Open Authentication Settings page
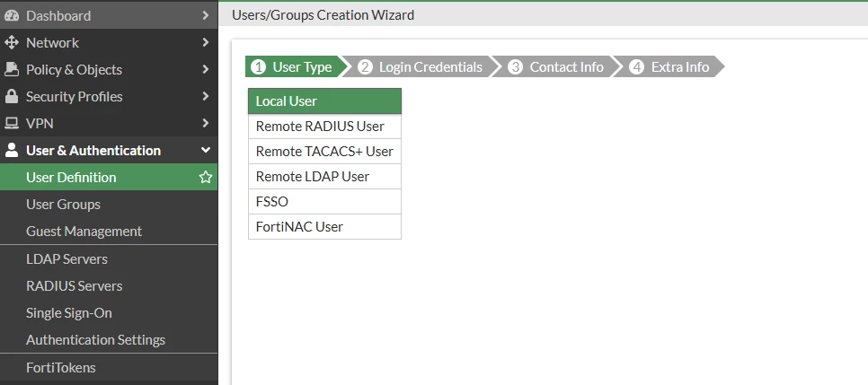 [109, 339]
